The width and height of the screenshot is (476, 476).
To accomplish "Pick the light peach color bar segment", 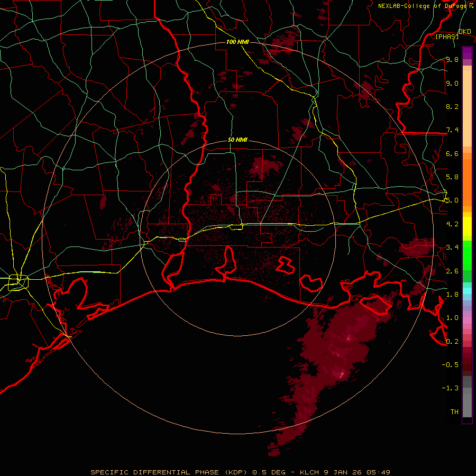I will click(467, 108).
